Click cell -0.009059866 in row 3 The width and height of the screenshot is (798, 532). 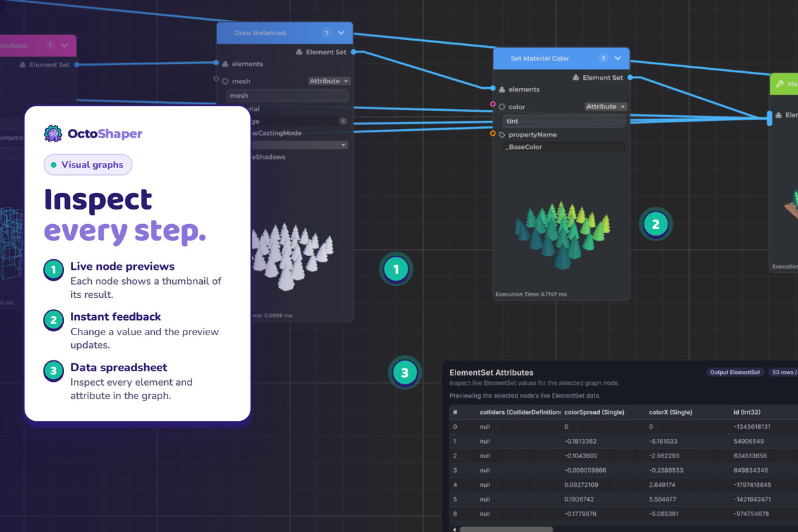coord(585,471)
